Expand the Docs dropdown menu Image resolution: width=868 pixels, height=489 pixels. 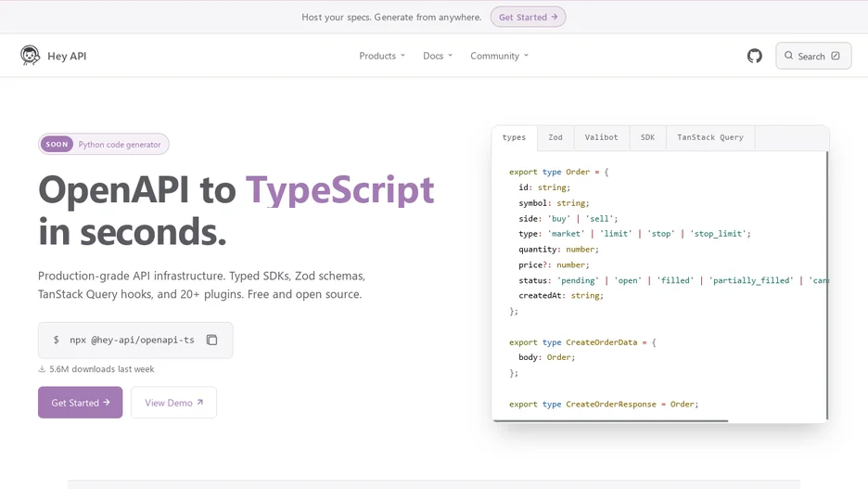438,56
